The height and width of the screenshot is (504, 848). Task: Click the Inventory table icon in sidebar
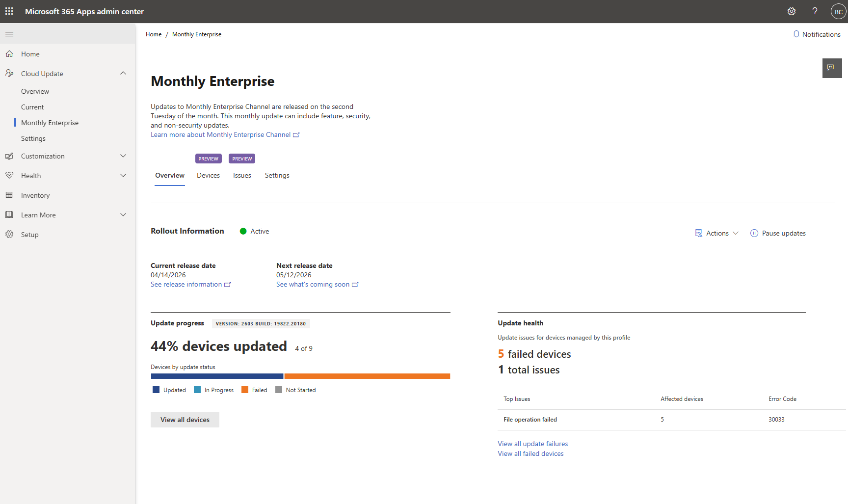pyautogui.click(x=9, y=195)
